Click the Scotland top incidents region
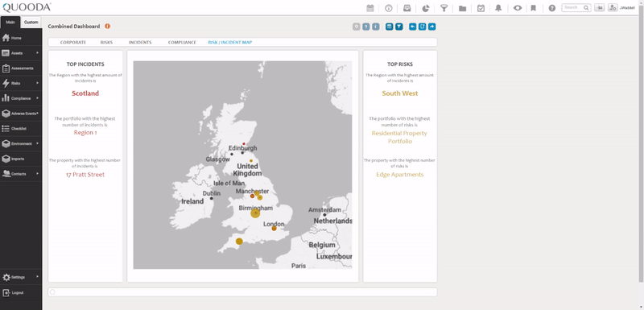 click(85, 93)
